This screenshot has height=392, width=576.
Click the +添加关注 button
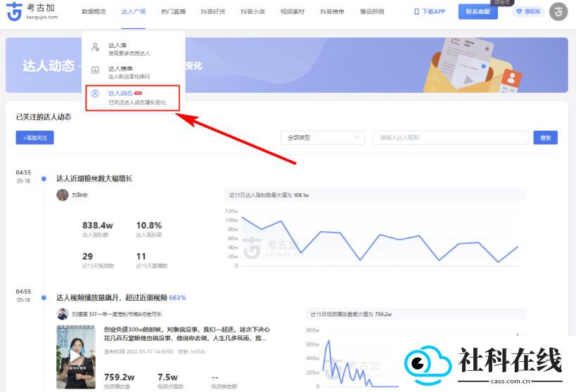[35, 138]
